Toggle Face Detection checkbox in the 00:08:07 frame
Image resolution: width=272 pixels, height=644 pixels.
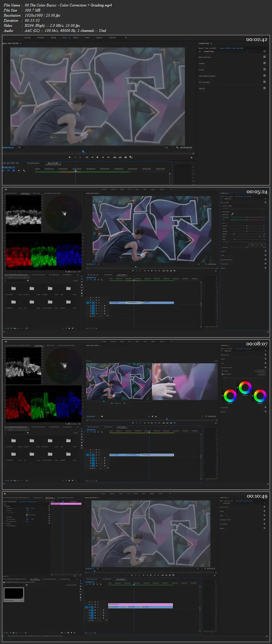tap(222, 374)
